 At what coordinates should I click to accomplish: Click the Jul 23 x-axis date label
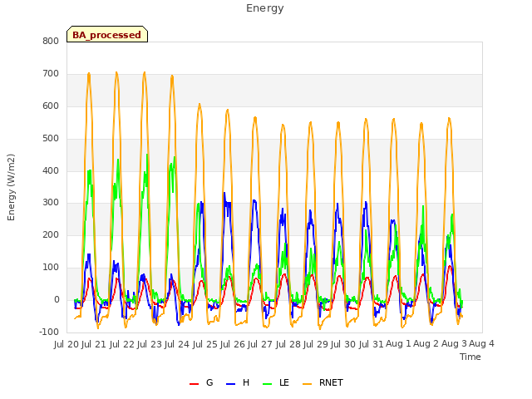tap(150, 344)
